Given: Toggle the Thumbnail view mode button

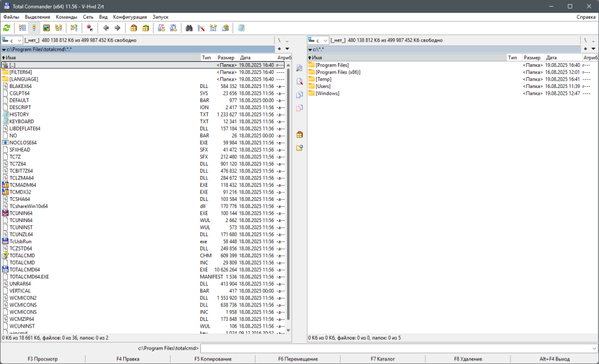Looking at the screenshot, I should coord(46,28).
